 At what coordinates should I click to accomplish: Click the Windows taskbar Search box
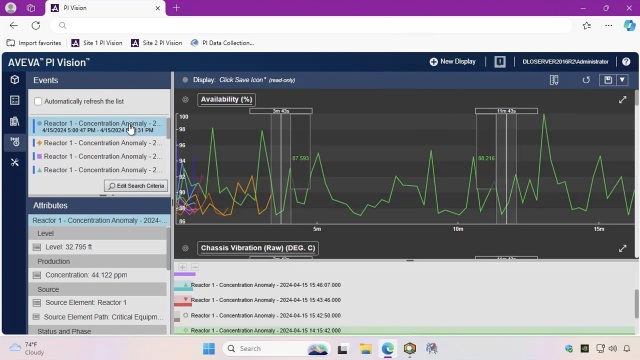click(276, 349)
